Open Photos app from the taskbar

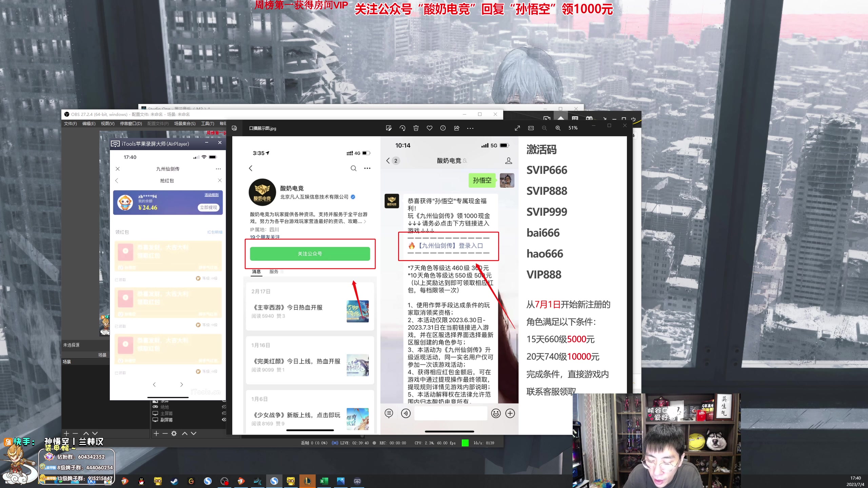coord(340,481)
